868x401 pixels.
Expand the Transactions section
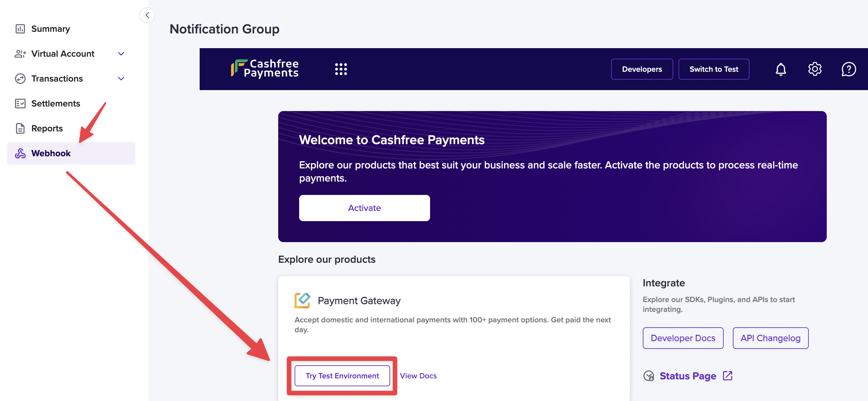point(121,78)
